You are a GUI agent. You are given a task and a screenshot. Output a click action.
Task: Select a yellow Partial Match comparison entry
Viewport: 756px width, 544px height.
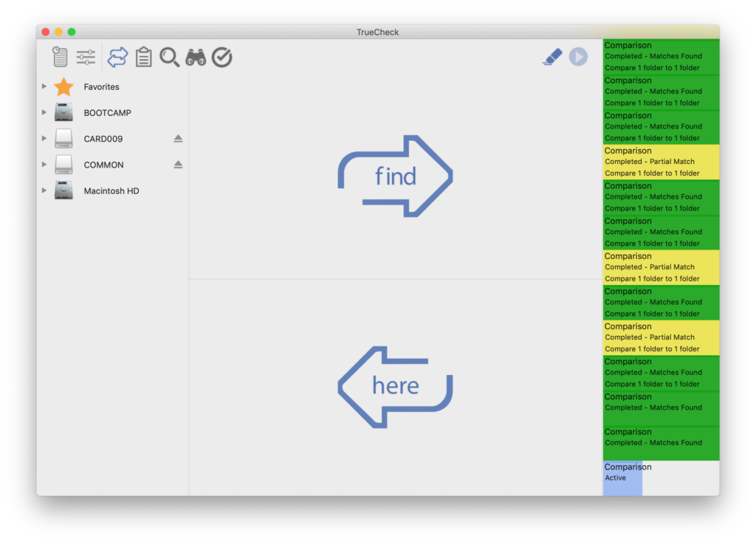coord(661,162)
